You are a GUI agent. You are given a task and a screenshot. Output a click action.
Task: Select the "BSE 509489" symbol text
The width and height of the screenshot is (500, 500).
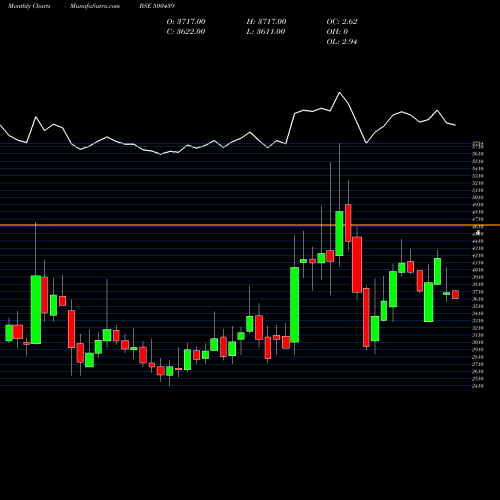[x=157, y=6]
